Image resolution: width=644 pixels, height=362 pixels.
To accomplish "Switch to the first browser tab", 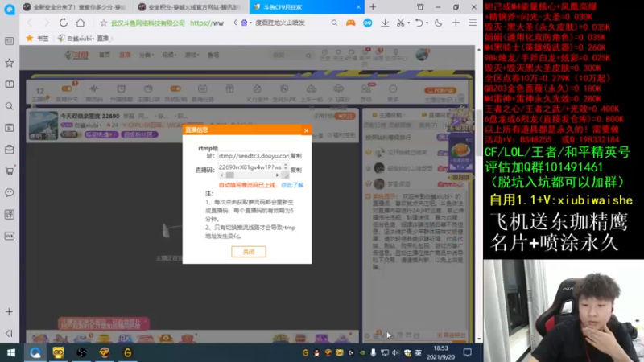I will tap(76, 7).
